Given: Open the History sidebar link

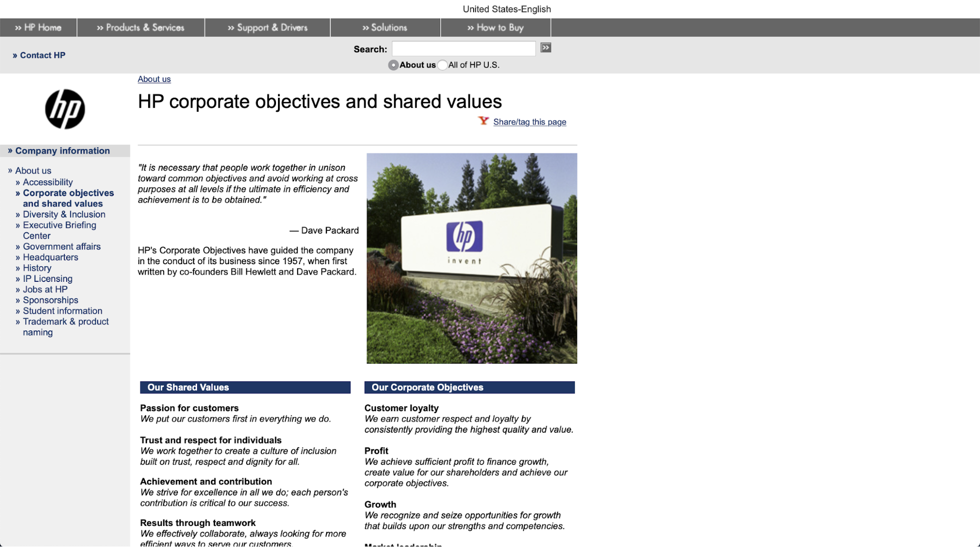Looking at the screenshot, I should [x=37, y=268].
